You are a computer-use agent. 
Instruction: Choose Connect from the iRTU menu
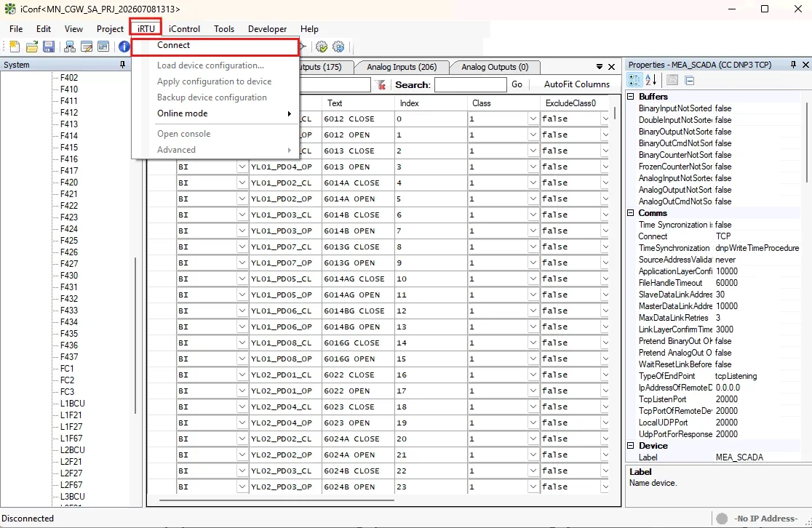coord(215,46)
